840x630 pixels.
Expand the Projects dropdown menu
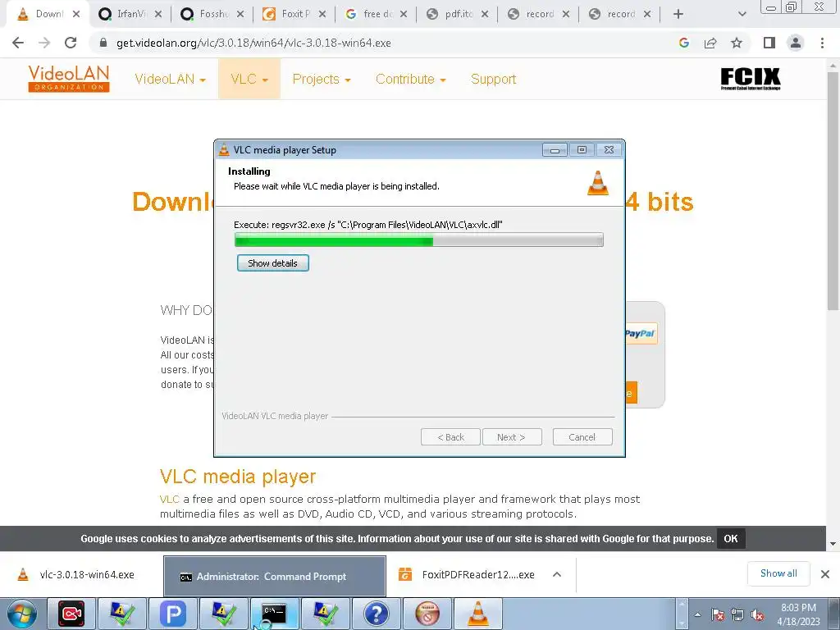322,80
